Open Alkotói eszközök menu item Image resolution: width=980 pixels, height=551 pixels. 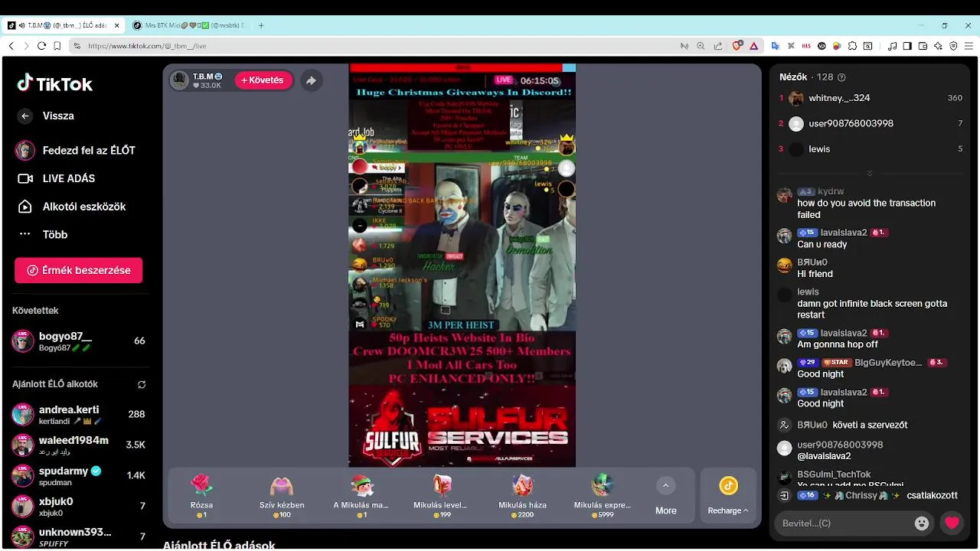point(71,207)
